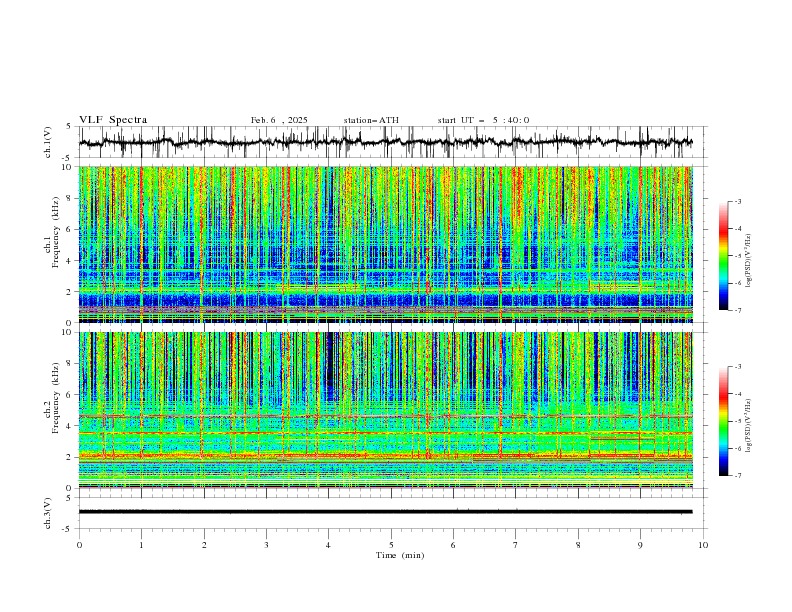
Task: Click the time axis tick label '5'
Action: (x=391, y=545)
